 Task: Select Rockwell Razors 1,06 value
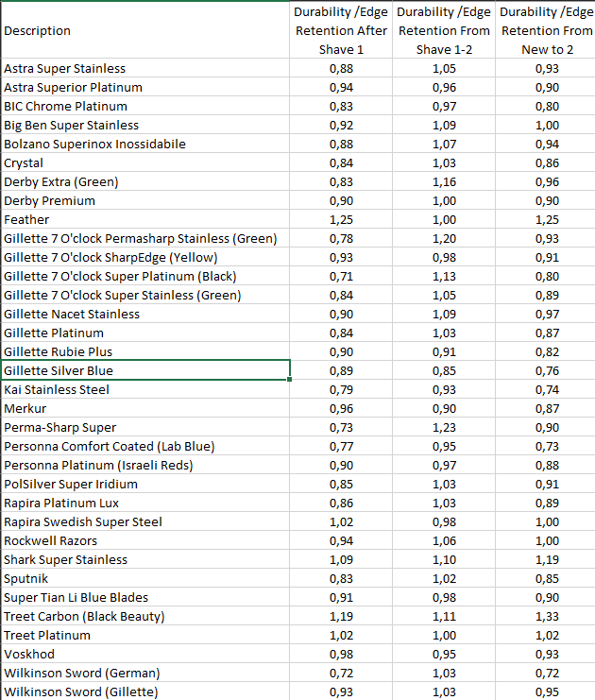point(444,540)
